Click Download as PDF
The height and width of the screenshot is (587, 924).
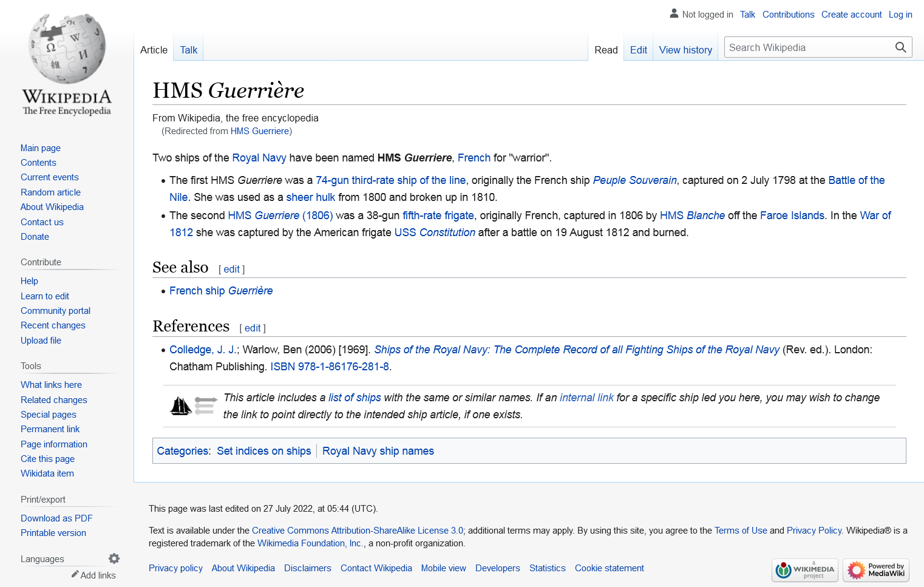coord(56,518)
